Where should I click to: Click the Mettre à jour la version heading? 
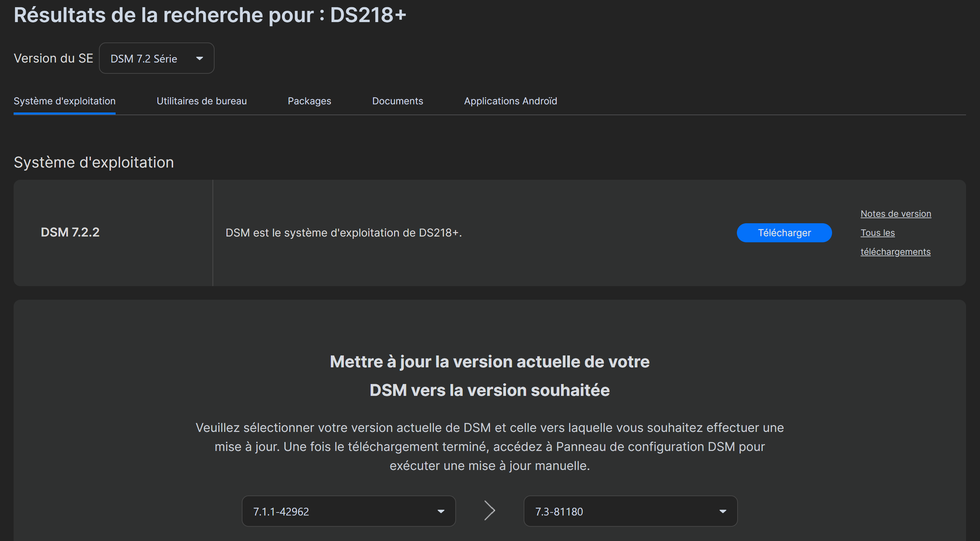click(490, 376)
